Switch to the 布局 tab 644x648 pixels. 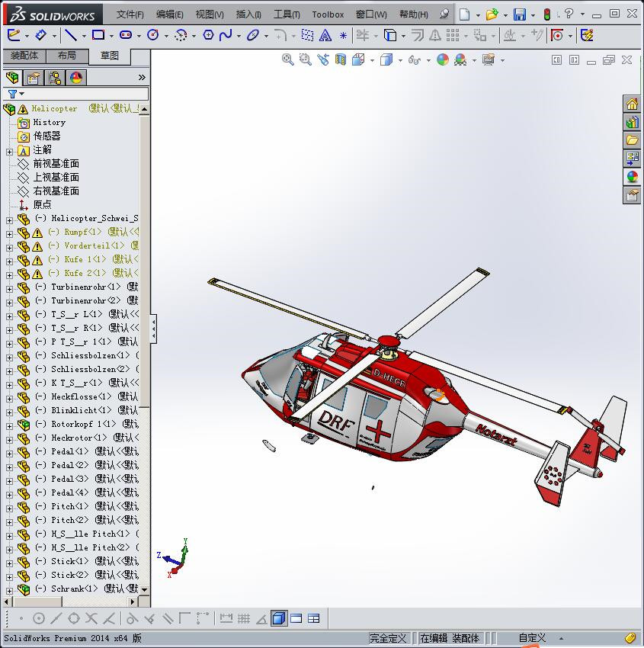[67, 56]
